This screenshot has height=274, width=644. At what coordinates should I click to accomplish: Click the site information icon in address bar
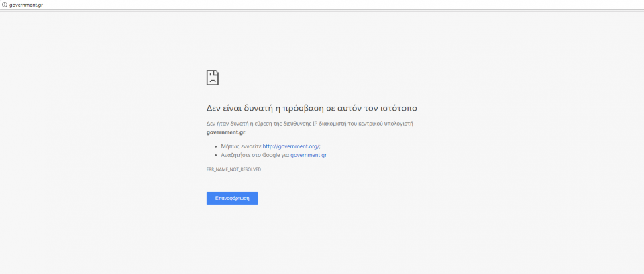[x=4, y=5]
